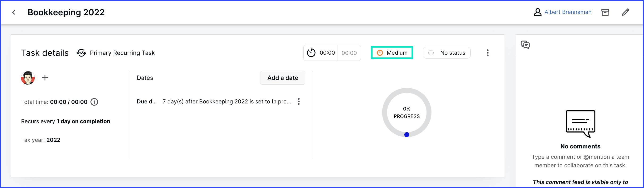Click the Due date rule text
Image resolution: width=644 pixels, height=188 pixels.
[x=227, y=101]
